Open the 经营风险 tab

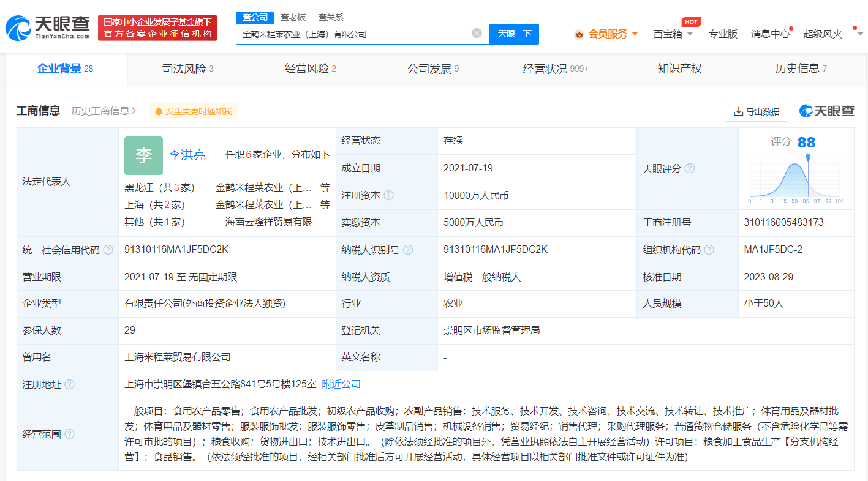tap(310, 69)
